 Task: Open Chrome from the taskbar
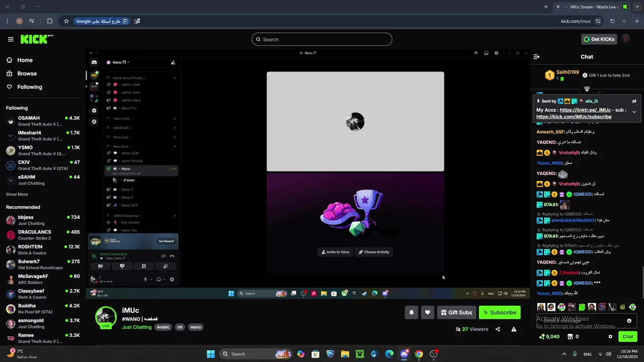pos(419,354)
